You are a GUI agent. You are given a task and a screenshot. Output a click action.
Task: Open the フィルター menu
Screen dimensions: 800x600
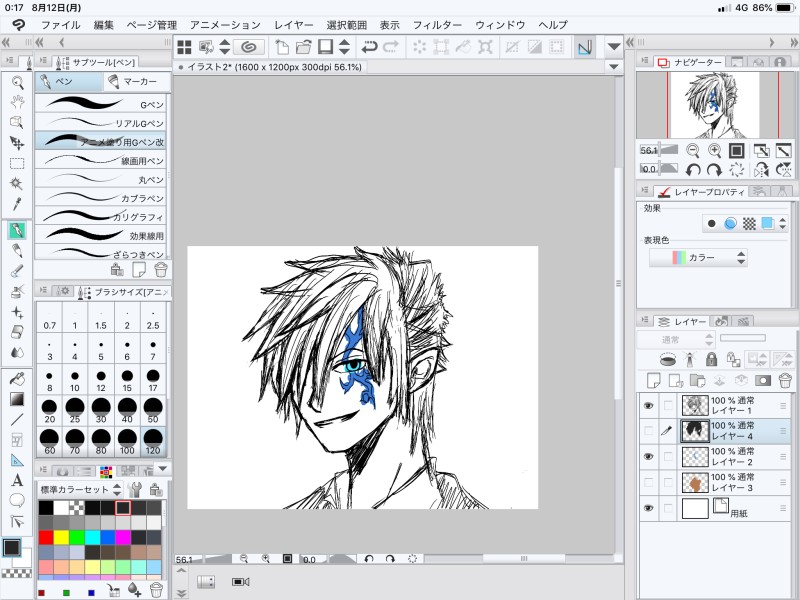click(437, 24)
